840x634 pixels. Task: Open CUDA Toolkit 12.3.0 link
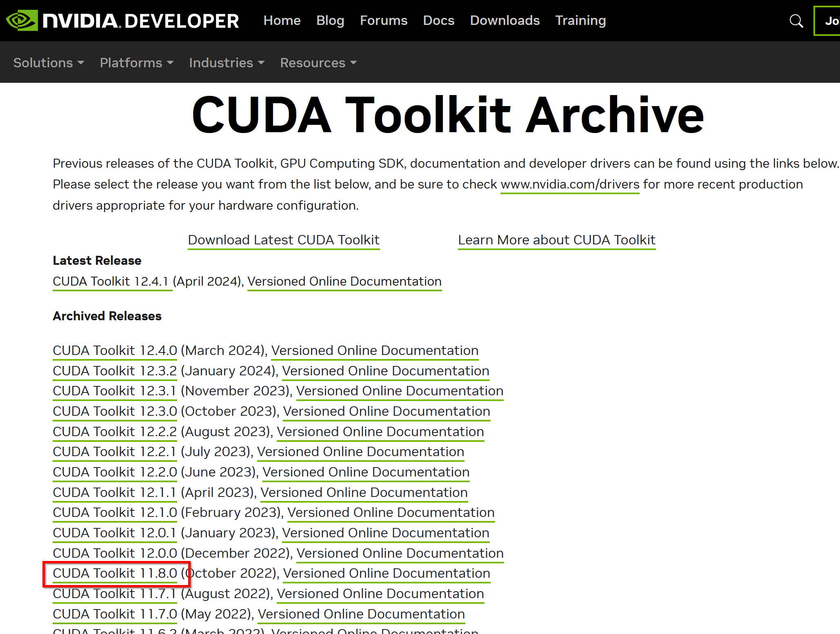[x=115, y=411]
